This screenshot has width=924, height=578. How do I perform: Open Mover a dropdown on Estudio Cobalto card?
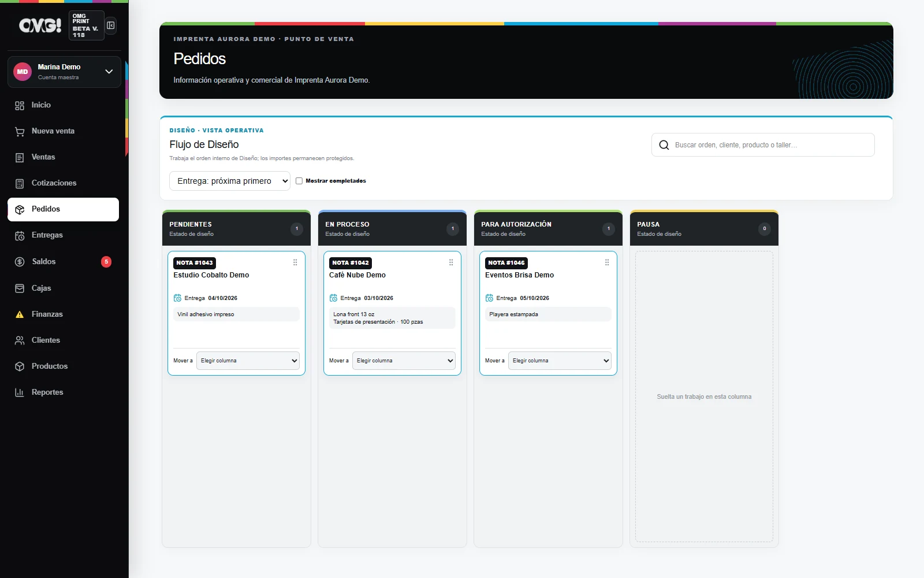click(x=248, y=361)
